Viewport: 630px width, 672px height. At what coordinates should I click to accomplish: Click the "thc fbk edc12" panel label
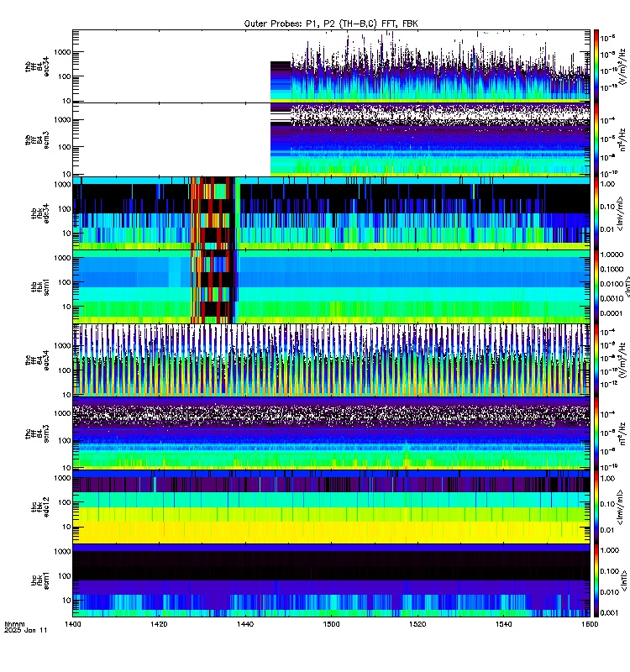point(39,507)
